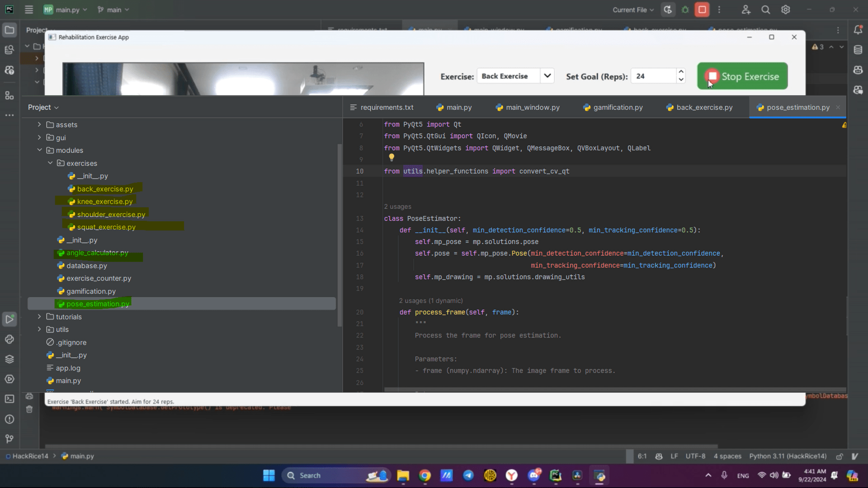Open database.py in project tree

point(86,266)
